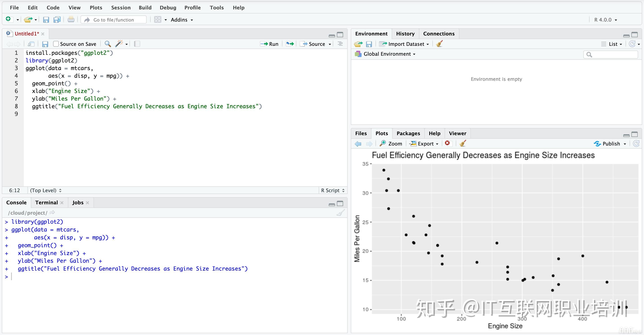This screenshot has height=335, width=644.
Task: Change file type via R Script selector
Action: click(x=333, y=190)
